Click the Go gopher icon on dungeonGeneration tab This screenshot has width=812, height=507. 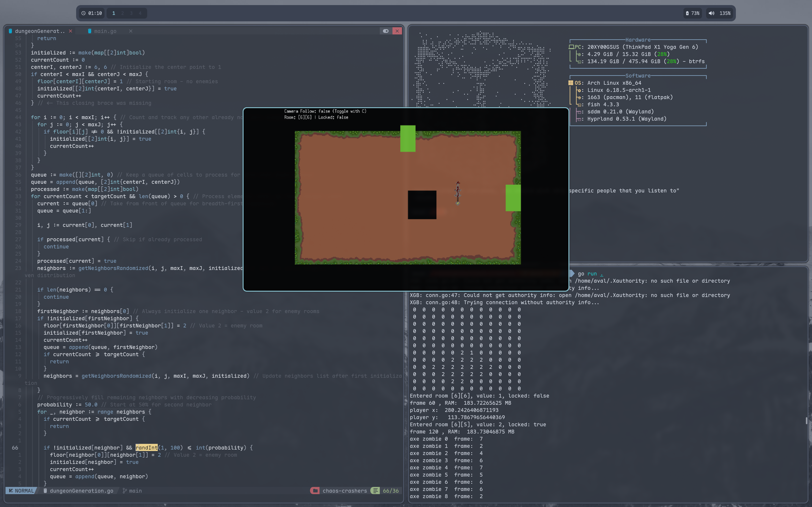click(10, 31)
